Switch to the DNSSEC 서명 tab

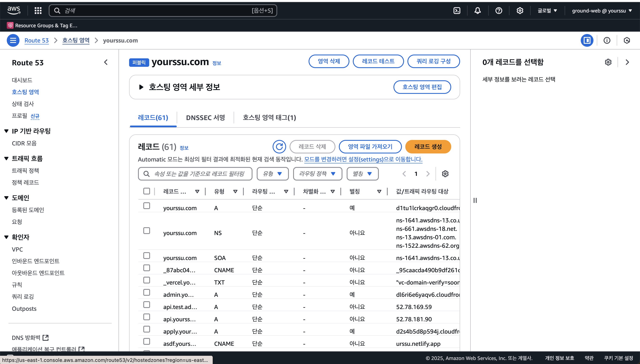coord(205,118)
